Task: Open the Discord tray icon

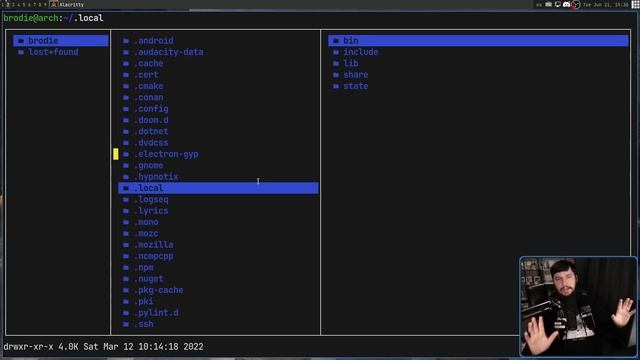Action: (567, 4)
